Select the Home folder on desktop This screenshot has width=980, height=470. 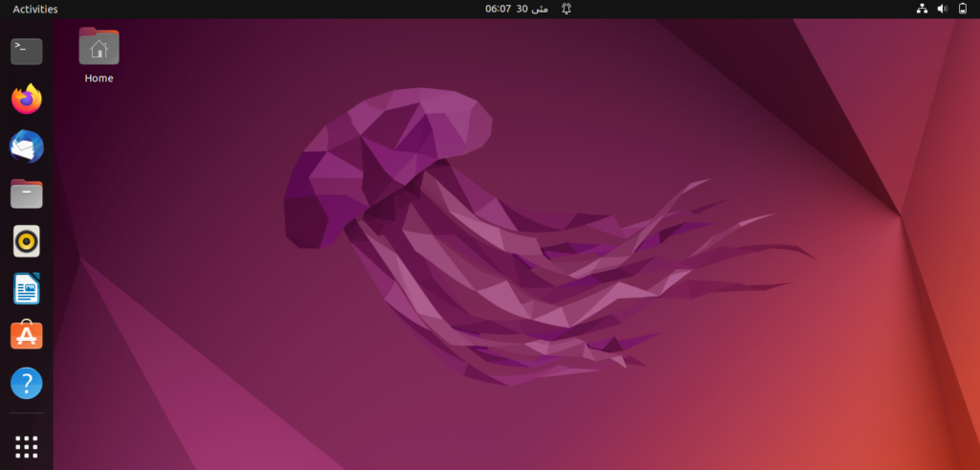(x=99, y=56)
